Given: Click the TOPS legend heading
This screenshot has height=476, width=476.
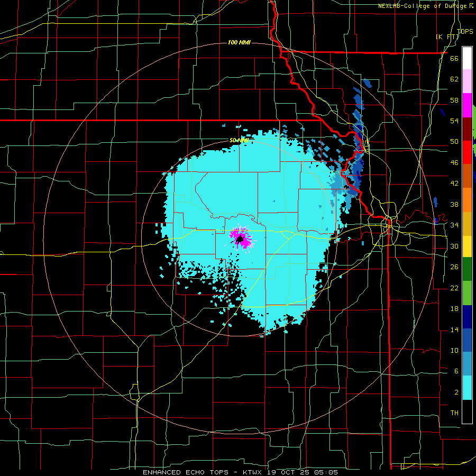Looking at the screenshot, I should [465, 31].
